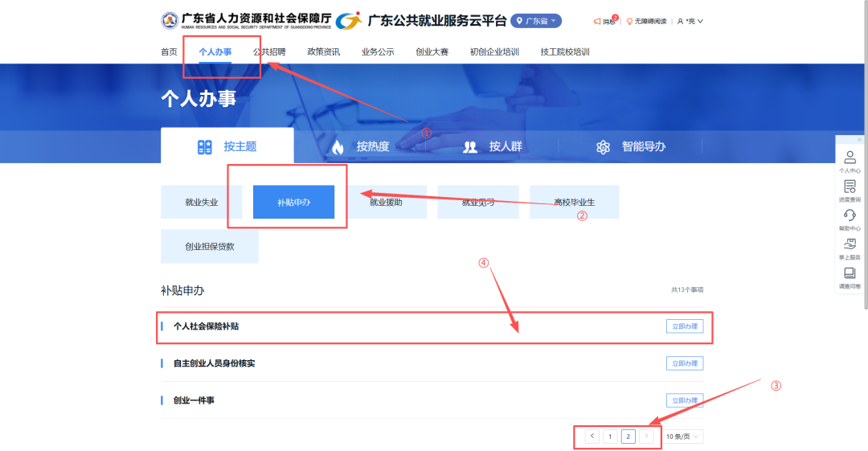Collapse the right sidebar with the double arrow
The height and width of the screenshot is (451, 868).
pos(859,140)
